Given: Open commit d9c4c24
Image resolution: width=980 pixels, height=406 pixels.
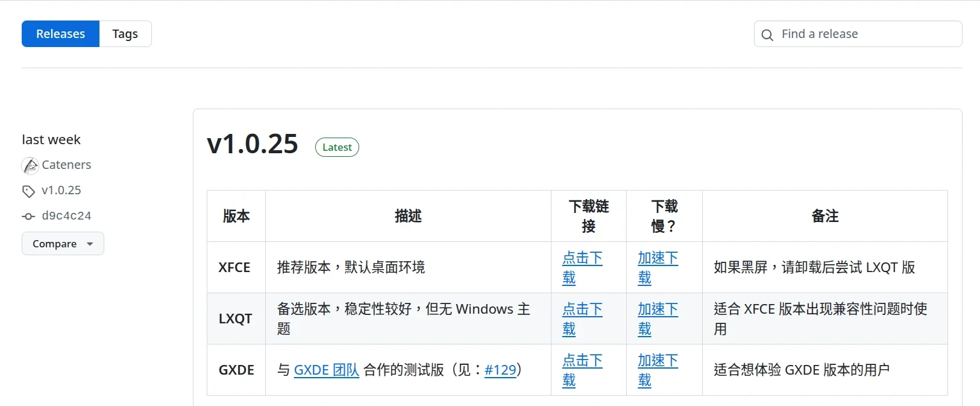Looking at the screenshot, I should 66,215.
